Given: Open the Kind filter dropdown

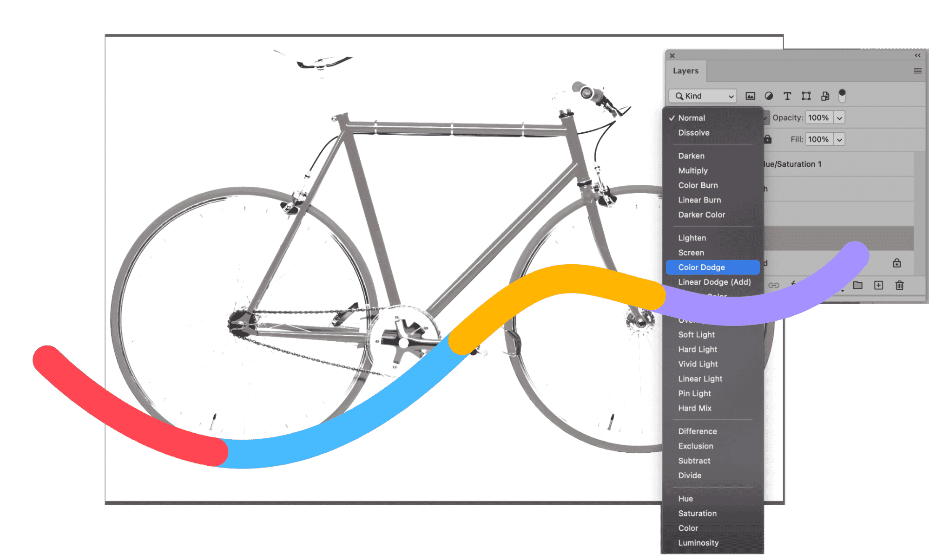Looking at the screenshot, I should click(x=703, y=96).
